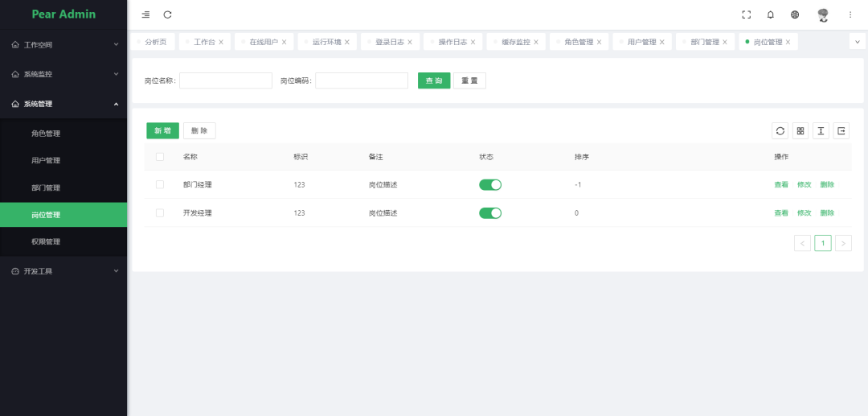
Task: Click the table refresh icon
Action: 780,130
